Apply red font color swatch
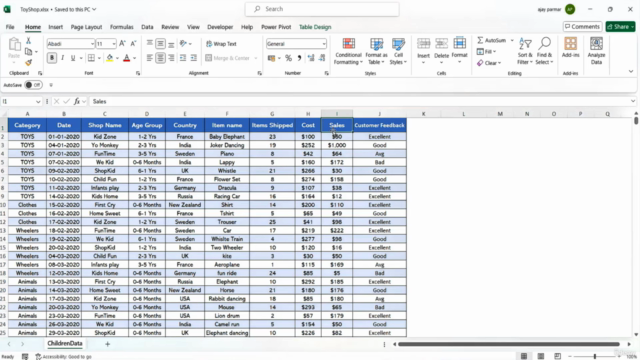The height and width of the screenshot is (360, 640). (x=127, y=58)
